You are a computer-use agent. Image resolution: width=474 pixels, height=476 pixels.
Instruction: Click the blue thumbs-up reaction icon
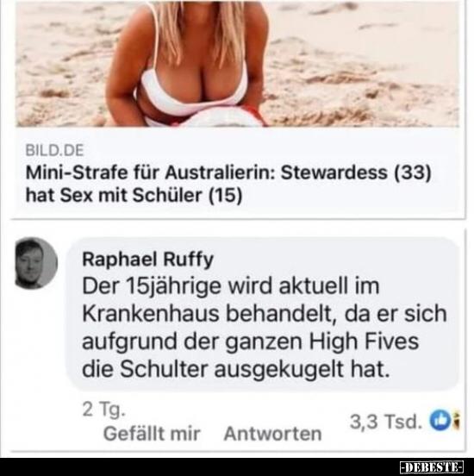click(x=440, y=421)
